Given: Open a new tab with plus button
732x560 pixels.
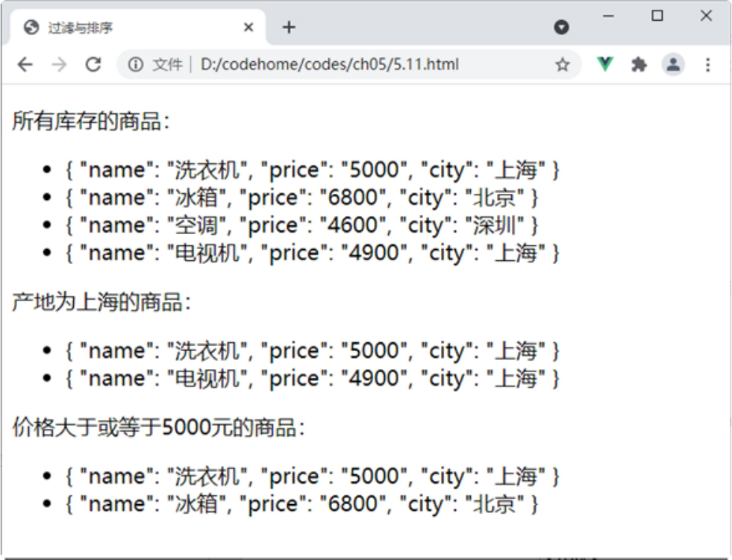Looking at the screenshot, I should (289, 28).
